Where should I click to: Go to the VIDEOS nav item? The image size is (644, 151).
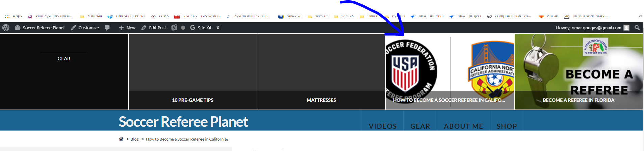click(383, 126)
